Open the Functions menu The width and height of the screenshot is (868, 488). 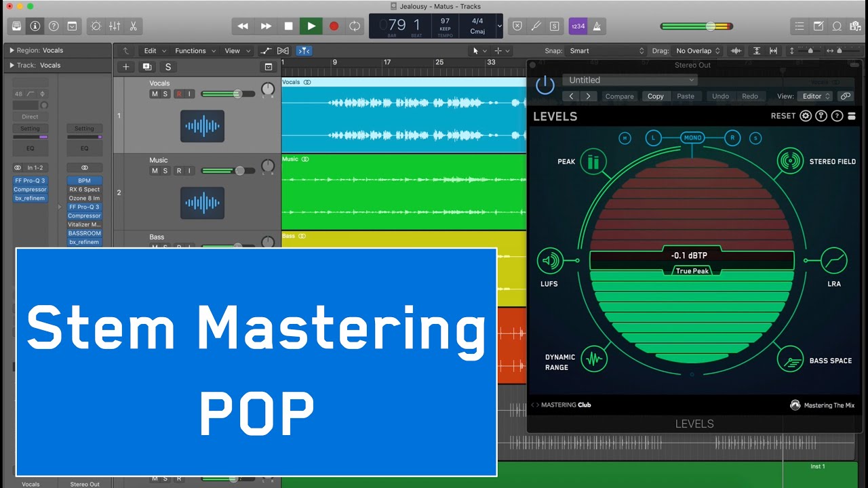point(195,51)
